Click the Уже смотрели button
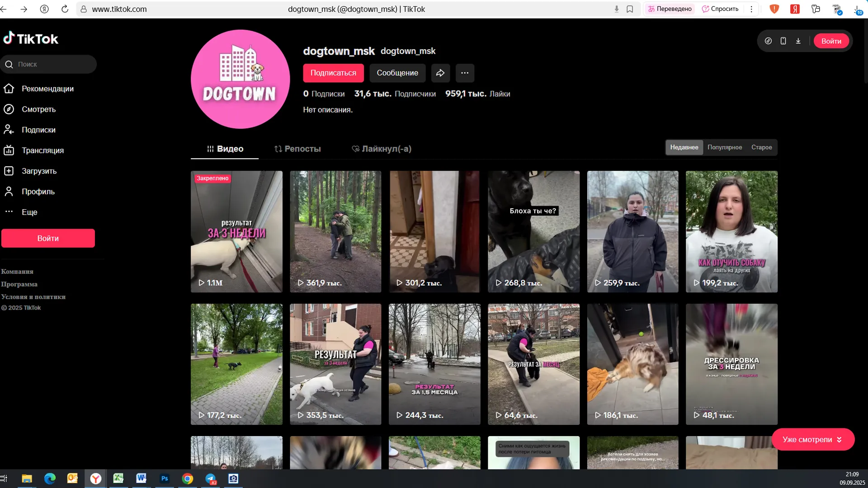The height and width of the screenshot is (488, 868). coord(813,439)
